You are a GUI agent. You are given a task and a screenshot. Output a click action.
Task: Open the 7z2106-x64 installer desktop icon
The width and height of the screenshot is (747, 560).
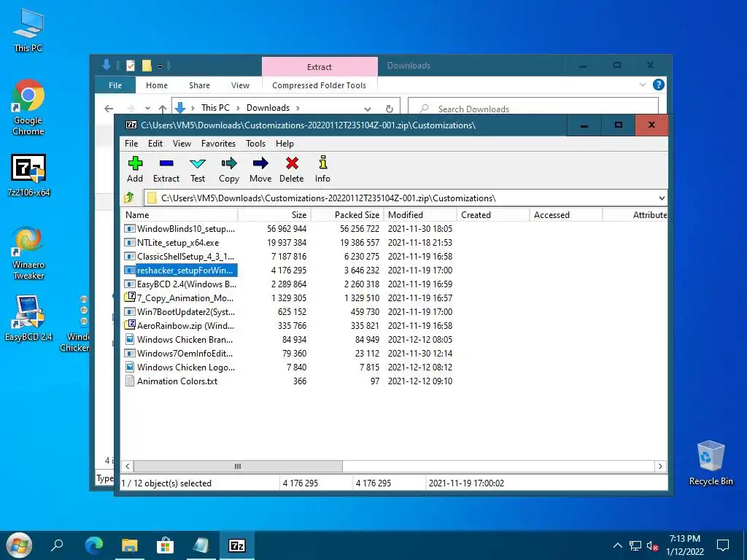28,176
